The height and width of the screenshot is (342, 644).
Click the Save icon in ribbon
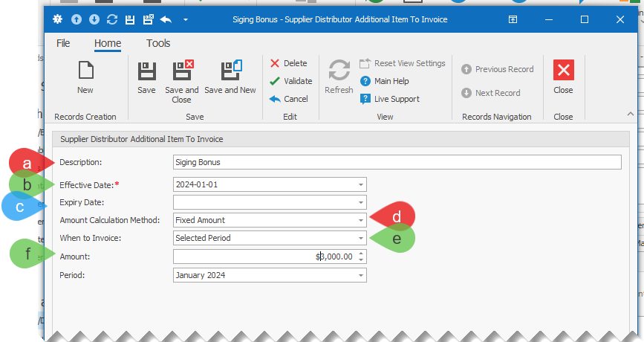click(x=146, y=77)
